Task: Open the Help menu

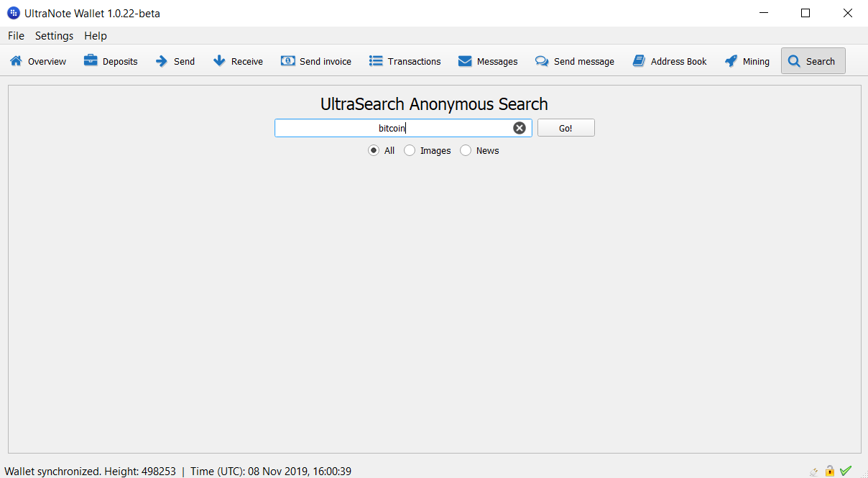Action: coord(96,36)
